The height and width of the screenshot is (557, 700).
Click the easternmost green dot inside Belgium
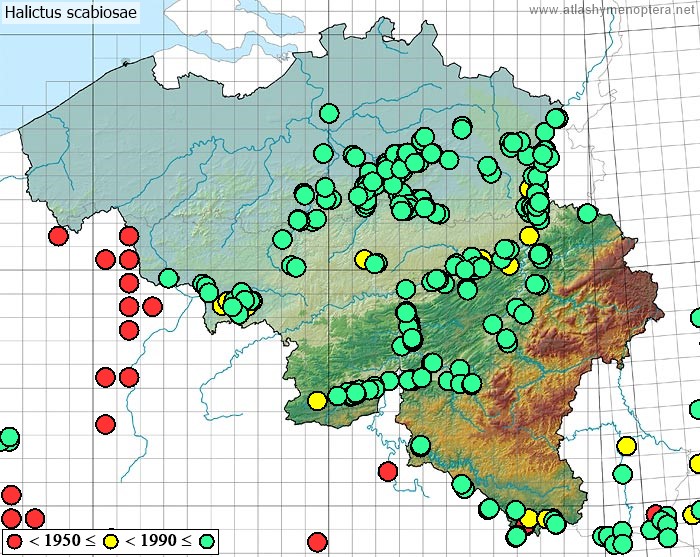click(x=588, y=213)
